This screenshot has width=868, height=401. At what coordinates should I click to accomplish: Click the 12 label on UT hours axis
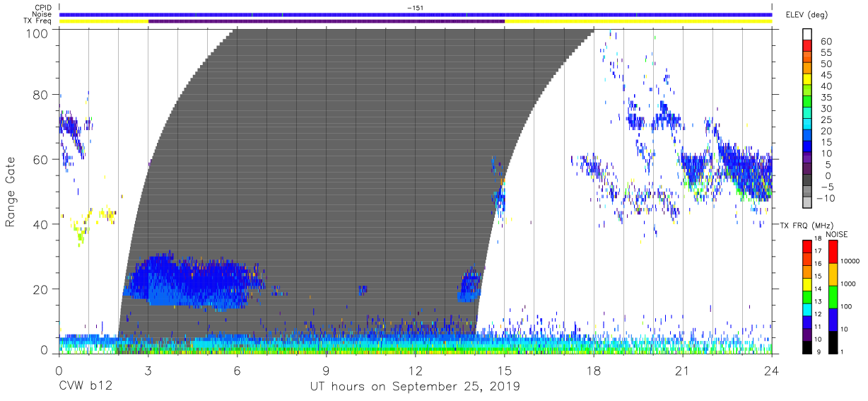(416, 370)
